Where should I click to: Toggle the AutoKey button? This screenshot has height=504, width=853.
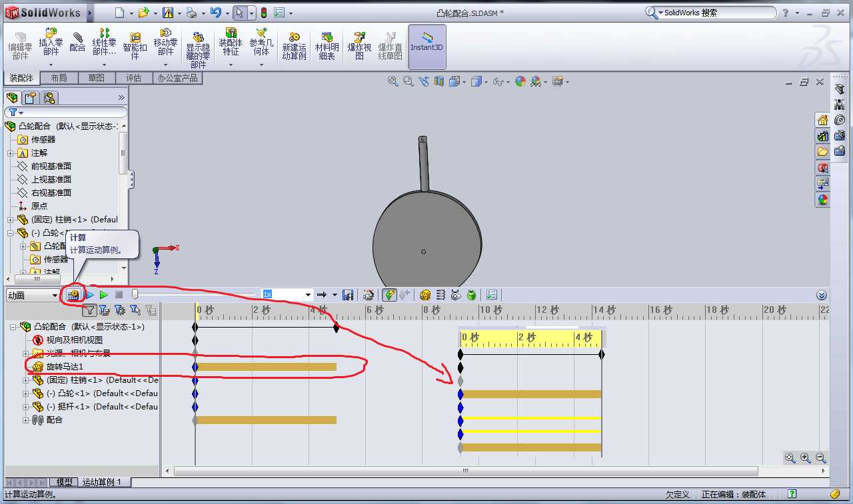point(389,294)
